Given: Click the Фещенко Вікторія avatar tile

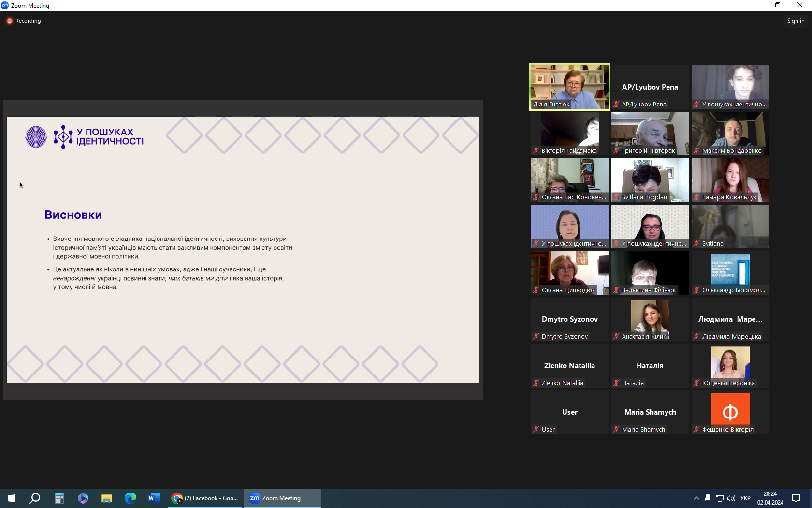Looking at the screenshot, I should pyautogui.click(x=730, y=412).
